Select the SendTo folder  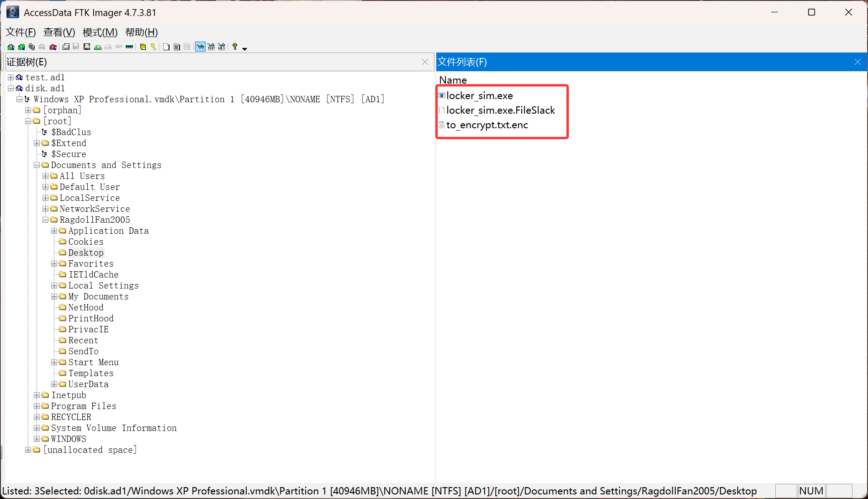[84, 352]
